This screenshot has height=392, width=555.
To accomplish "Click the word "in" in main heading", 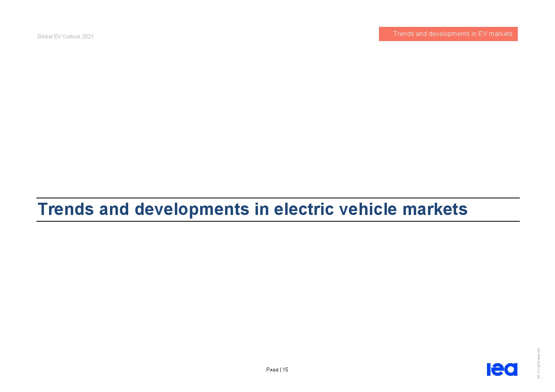I will (261, 209).
